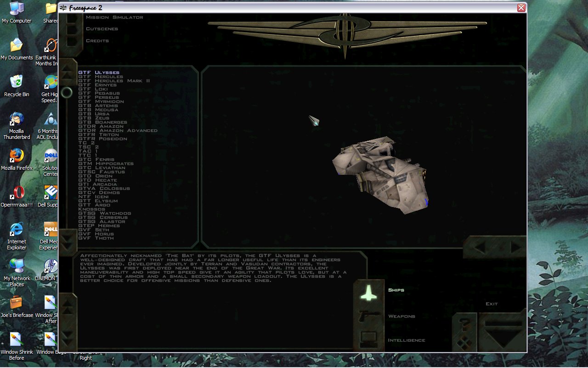Choose GVF Horus in the list
This screenshot has width=588, height=368.
point(96,234)
